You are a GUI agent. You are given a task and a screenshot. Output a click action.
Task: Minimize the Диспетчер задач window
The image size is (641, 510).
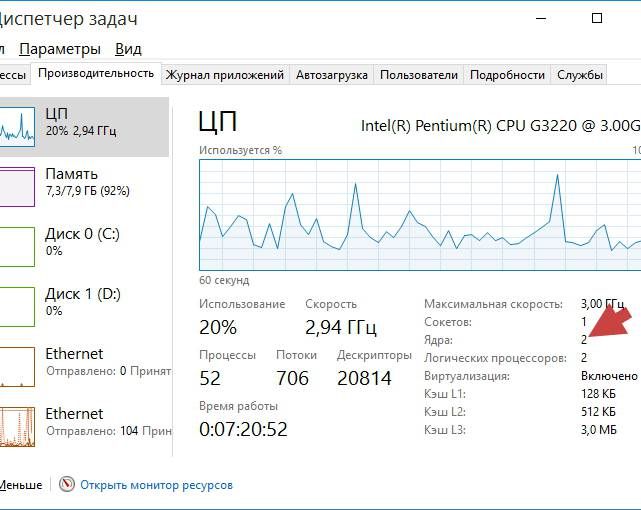(541, 18)
